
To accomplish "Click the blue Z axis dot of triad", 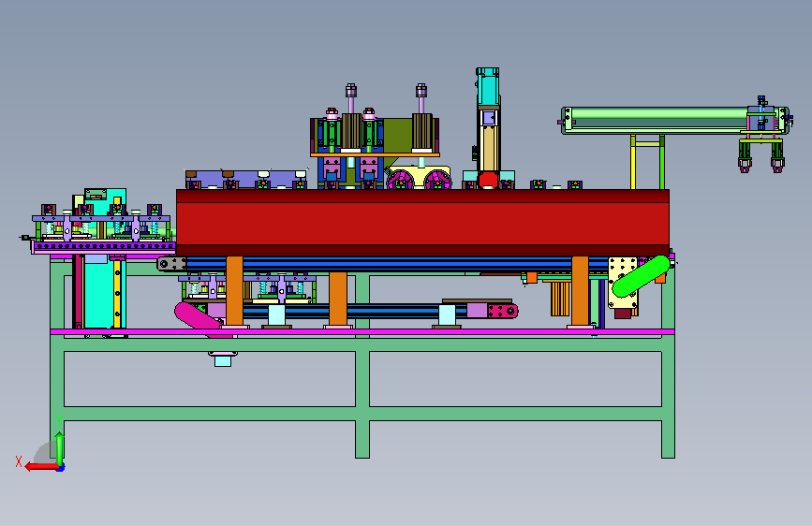I will [x=61, y=469].
